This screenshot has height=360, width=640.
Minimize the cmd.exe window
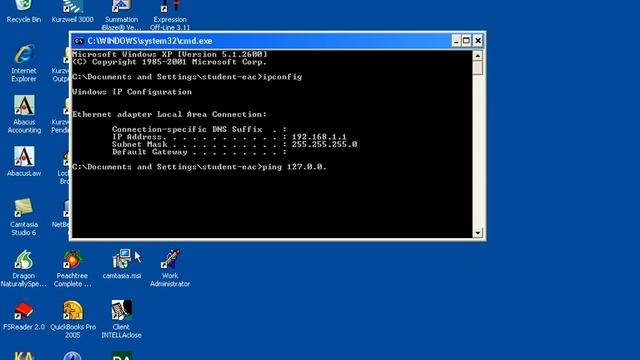456,41
